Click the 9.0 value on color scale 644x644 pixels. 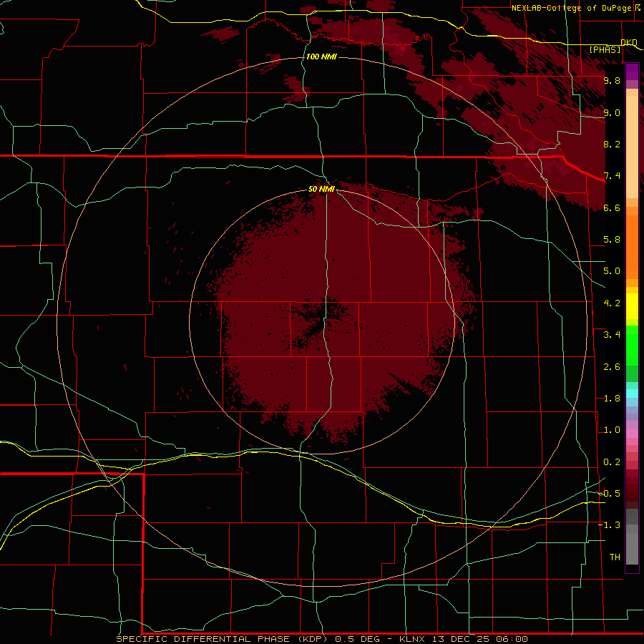[x=612, y=113]
